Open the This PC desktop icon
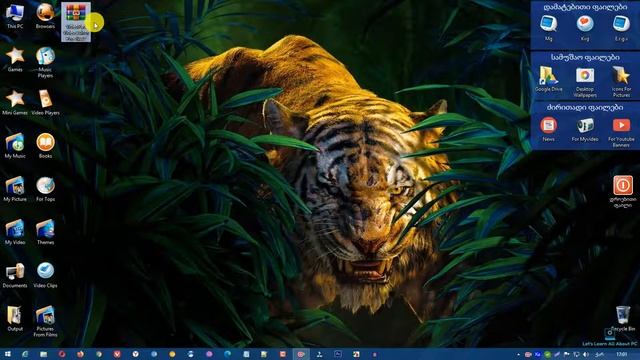Image resolution: width=640 pixels, height=360 pixels. [x=15, y=16]
